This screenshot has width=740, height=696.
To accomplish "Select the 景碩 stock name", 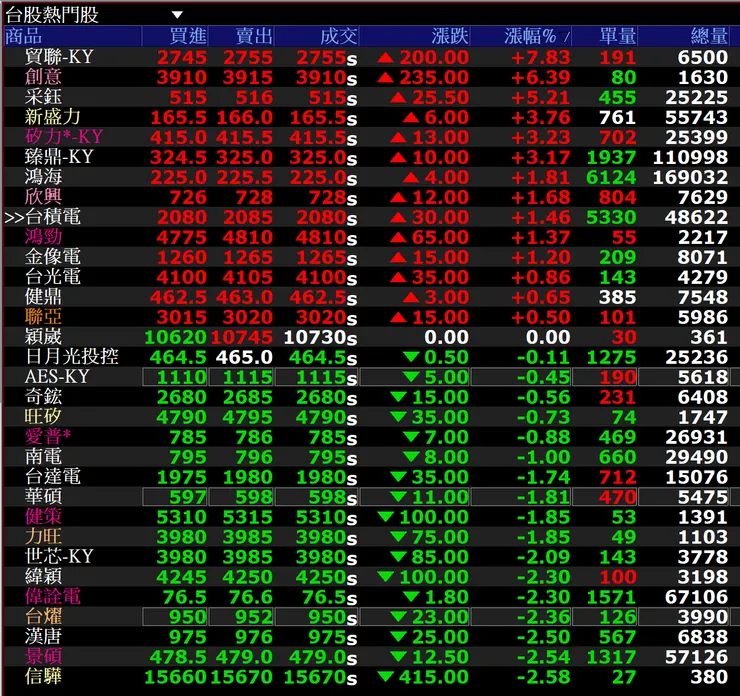I will tap(43, 656).
